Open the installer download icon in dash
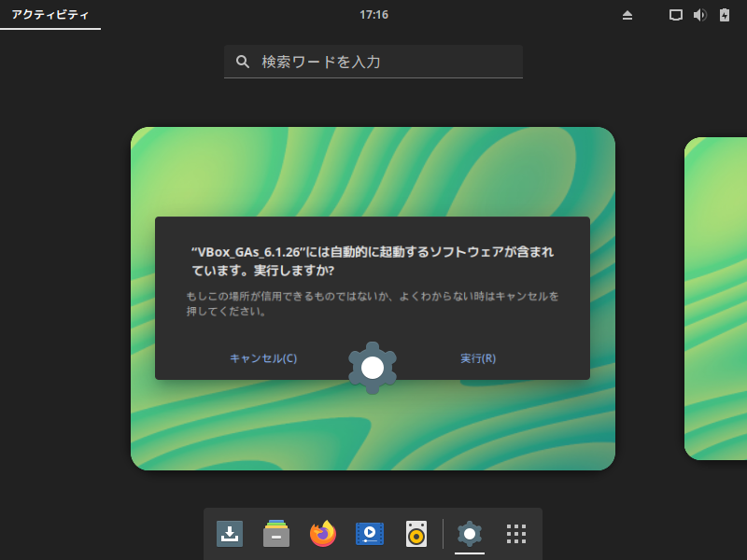Image resolution: width=747 pixels, height=560 pixels. (230, 533)
